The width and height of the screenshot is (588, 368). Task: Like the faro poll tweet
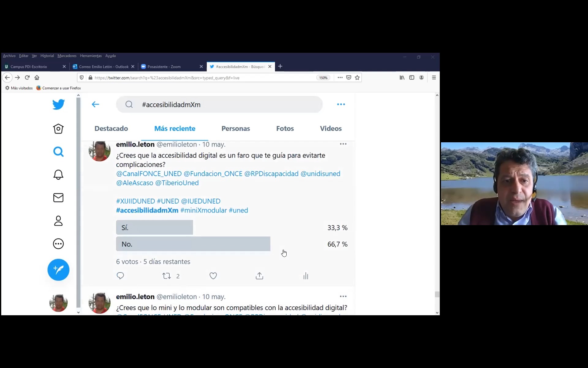coord(213,276)
